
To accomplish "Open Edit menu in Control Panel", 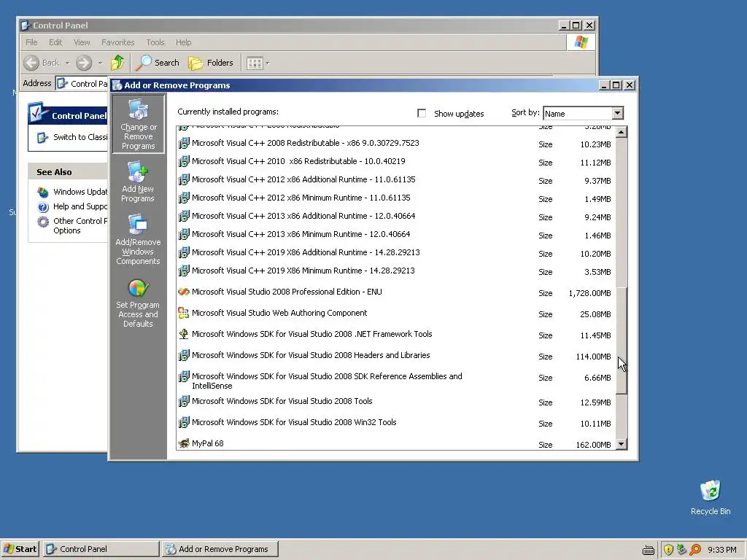I will 55,42.
